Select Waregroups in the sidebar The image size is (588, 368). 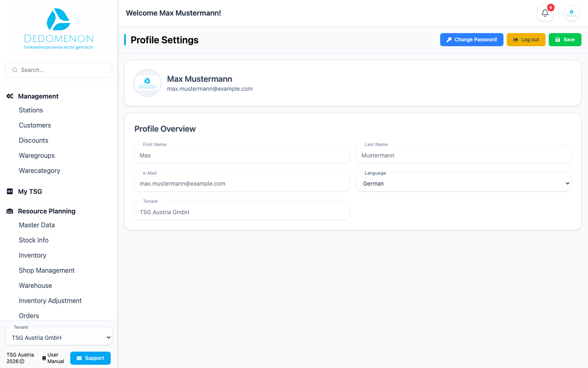click(x=37, y=156)
